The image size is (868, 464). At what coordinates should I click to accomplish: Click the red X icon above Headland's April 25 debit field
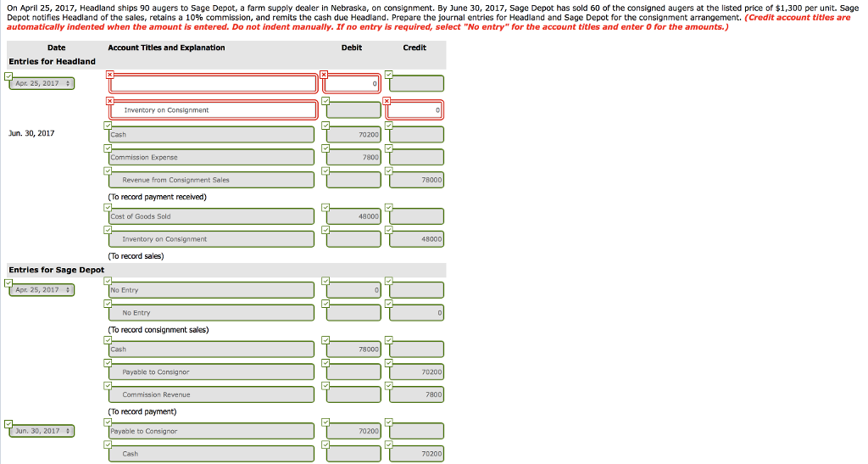pos(324,74)
